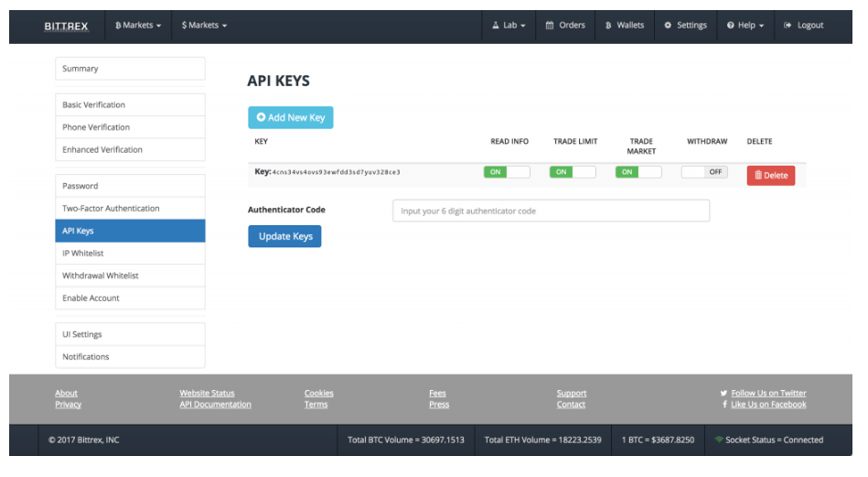
Task: Toggle the Trade Limit switch
Action: [573, 172]
